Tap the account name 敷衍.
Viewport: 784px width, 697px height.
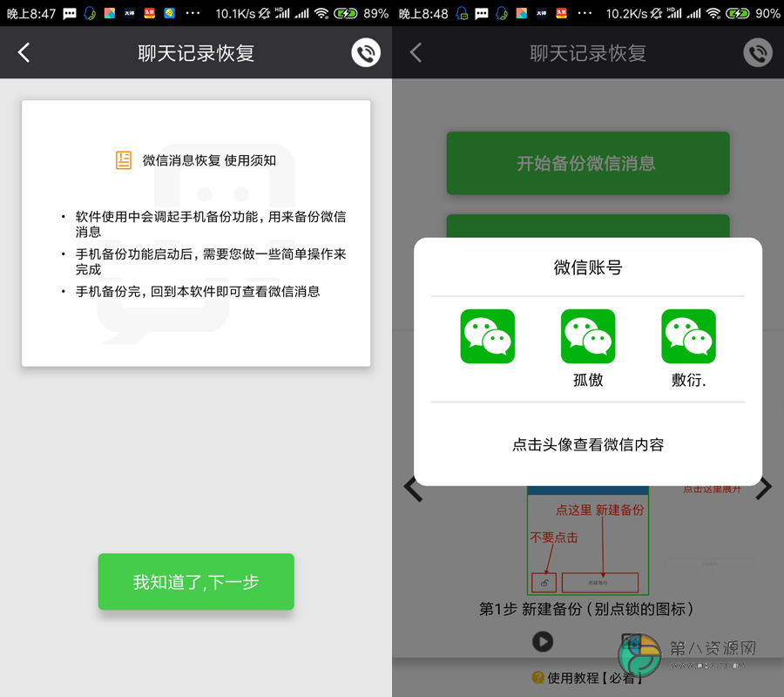pyautogui.click(x=688, y=380)
